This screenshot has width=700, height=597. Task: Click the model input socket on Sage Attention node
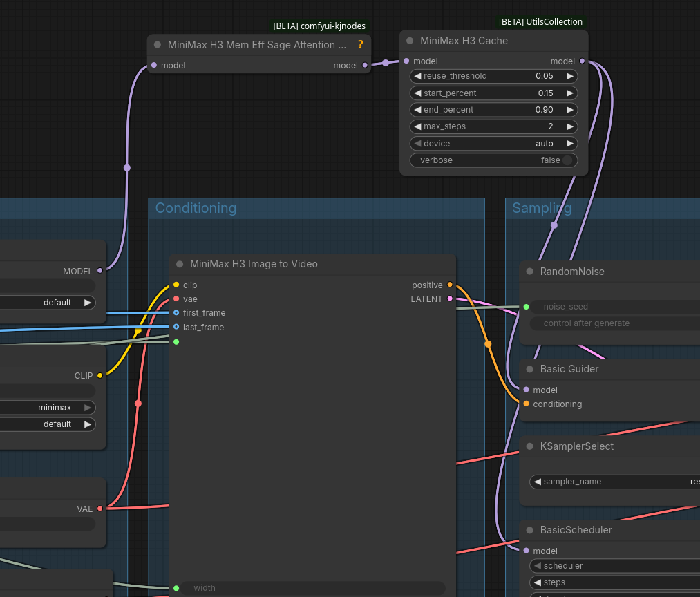(154, 65)
